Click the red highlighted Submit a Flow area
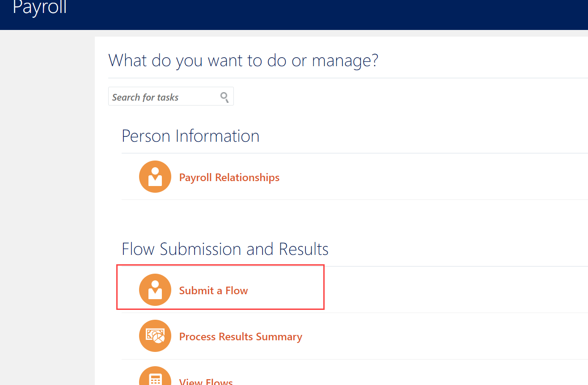Image resolution: width=588 pixels, height=385 pixels. click(x=220, y=287)
